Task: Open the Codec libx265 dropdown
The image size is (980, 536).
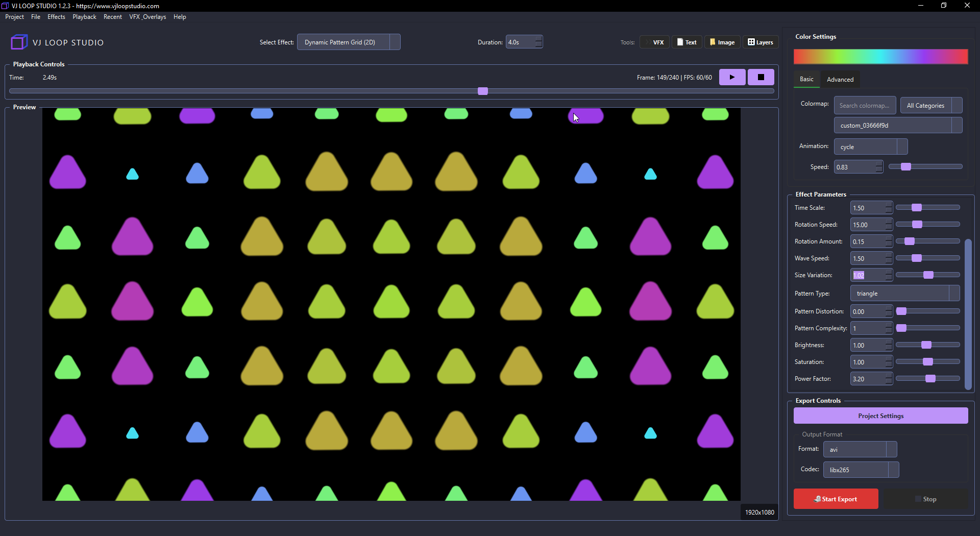Action: 861,470
